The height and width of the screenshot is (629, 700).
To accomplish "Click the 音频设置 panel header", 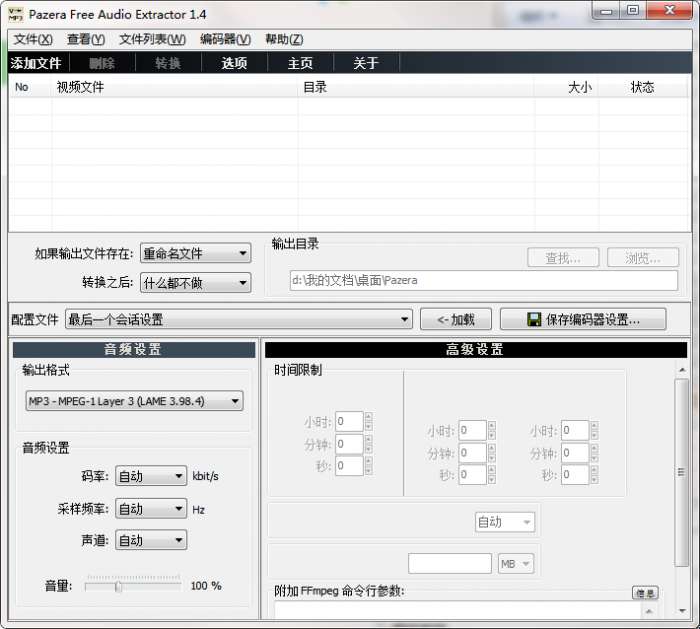I will 133,350.
